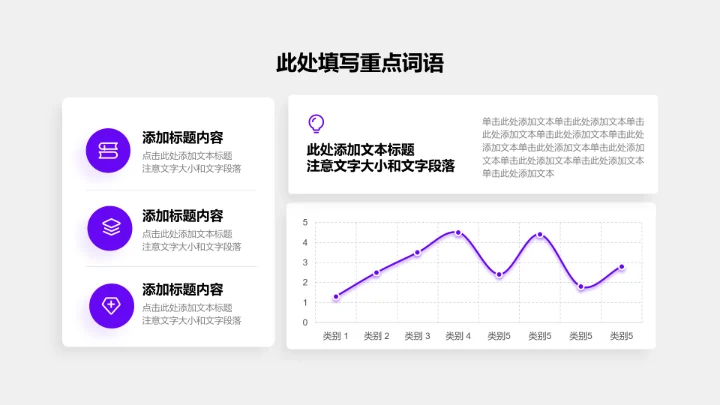Select the x-axis label 类别 1

pyautogui.click(x=336, y=336)
